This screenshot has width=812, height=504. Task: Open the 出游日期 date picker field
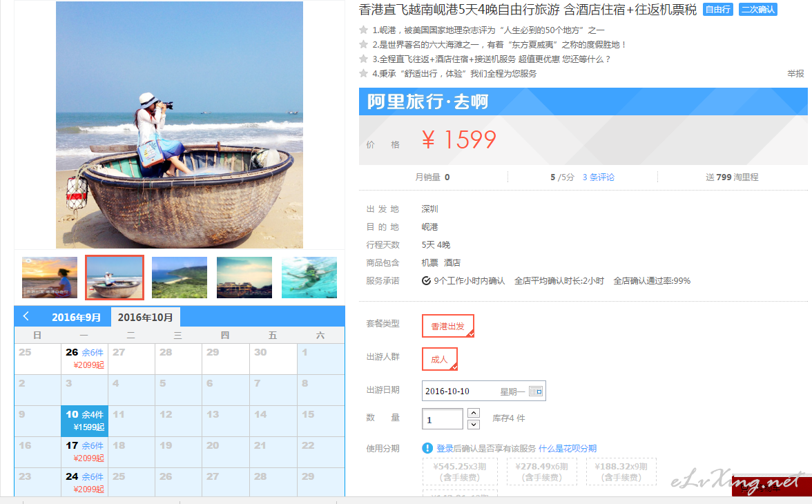483,391
